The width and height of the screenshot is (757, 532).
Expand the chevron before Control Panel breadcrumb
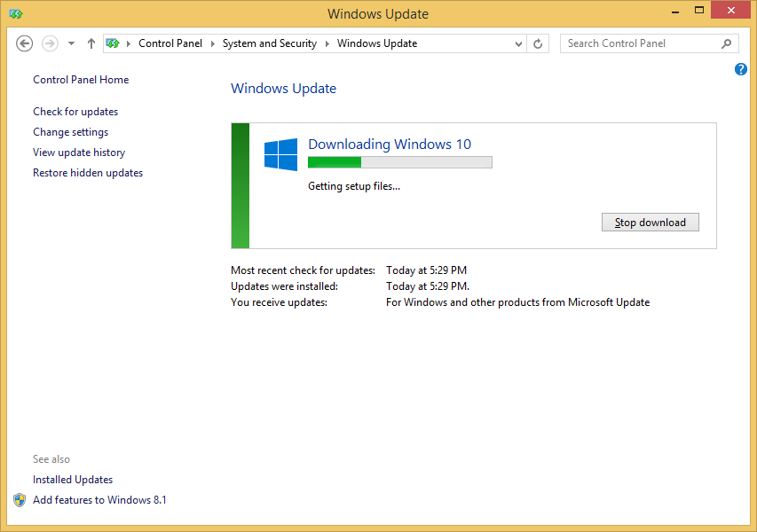[x=129, y=43]
